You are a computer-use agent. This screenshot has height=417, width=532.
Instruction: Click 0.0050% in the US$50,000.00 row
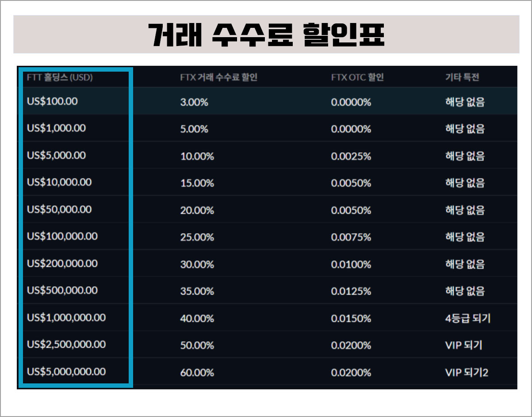coord(351,210)
